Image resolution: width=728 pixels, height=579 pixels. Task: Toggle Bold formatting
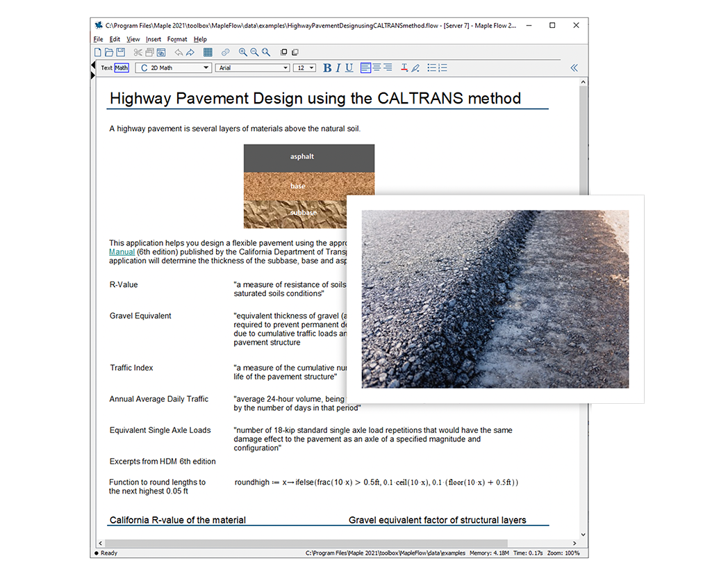[x=327, y=68]
